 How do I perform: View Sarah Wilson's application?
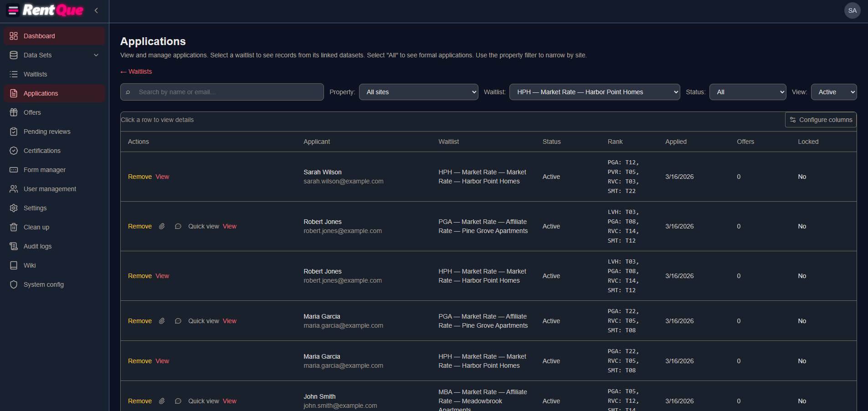pyautogui.click(x=162, y=177)
